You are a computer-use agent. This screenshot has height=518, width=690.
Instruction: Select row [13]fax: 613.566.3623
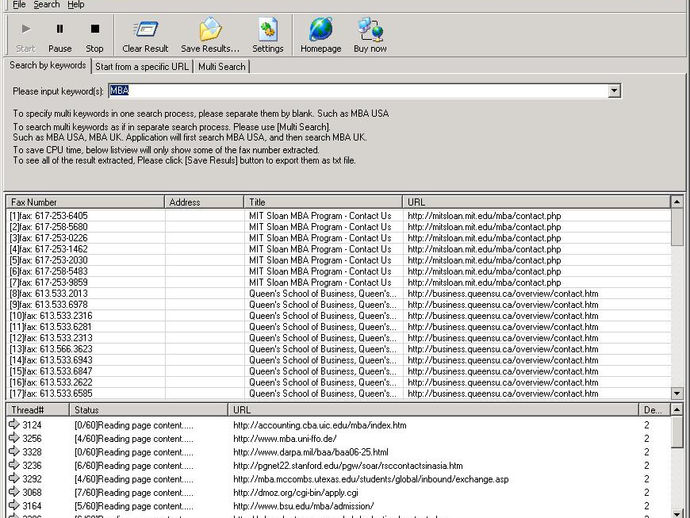point(339,349)
